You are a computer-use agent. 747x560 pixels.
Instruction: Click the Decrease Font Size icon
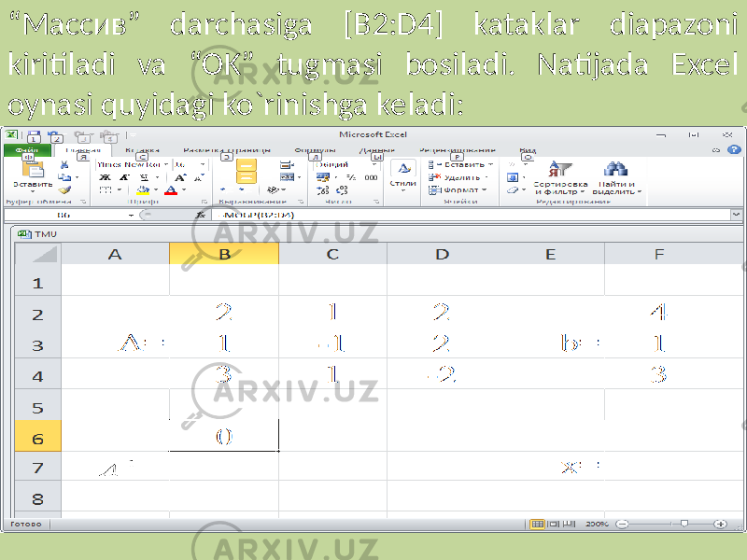click(x=199, y=177)
